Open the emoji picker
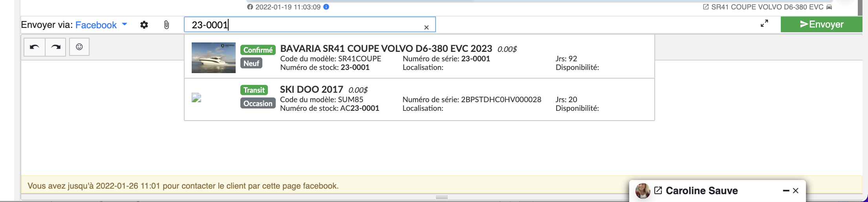Viewport: 868px width, 202px height. click(x=79, y=47)
